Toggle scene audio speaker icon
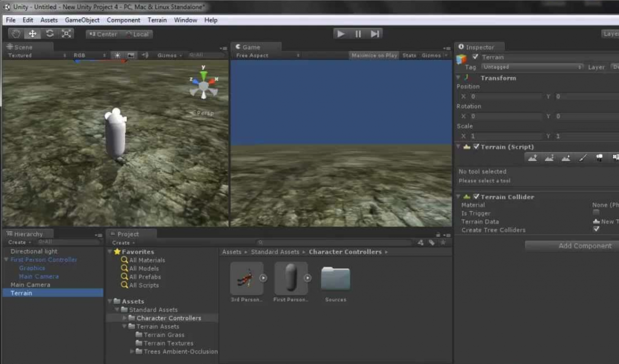The width and height of the screenshot is (619, 364). pos(145,55)
